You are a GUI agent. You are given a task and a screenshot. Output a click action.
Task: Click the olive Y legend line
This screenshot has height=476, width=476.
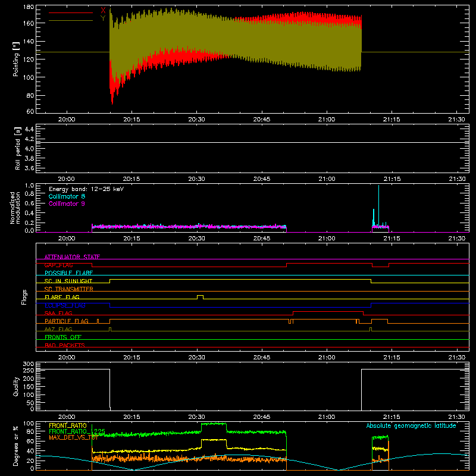(x=71, y=21)
